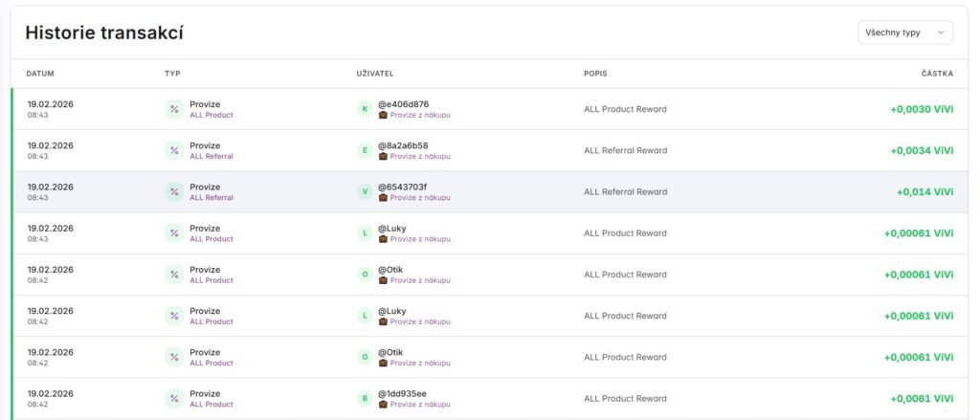Open user @Luky in the 08:43 row
This screenshot has width=980, height=420.
[391, 228]
